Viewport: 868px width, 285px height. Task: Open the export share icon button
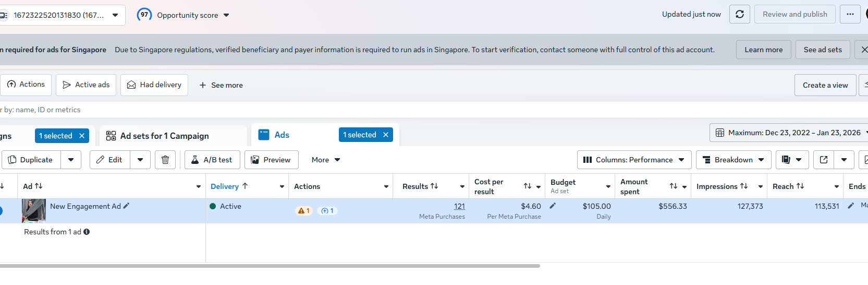pyautogui.click(x=824, y=160)
